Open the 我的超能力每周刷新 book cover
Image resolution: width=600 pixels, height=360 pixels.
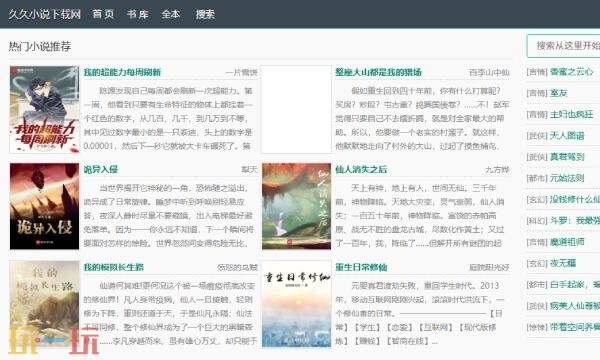[44, 109]
